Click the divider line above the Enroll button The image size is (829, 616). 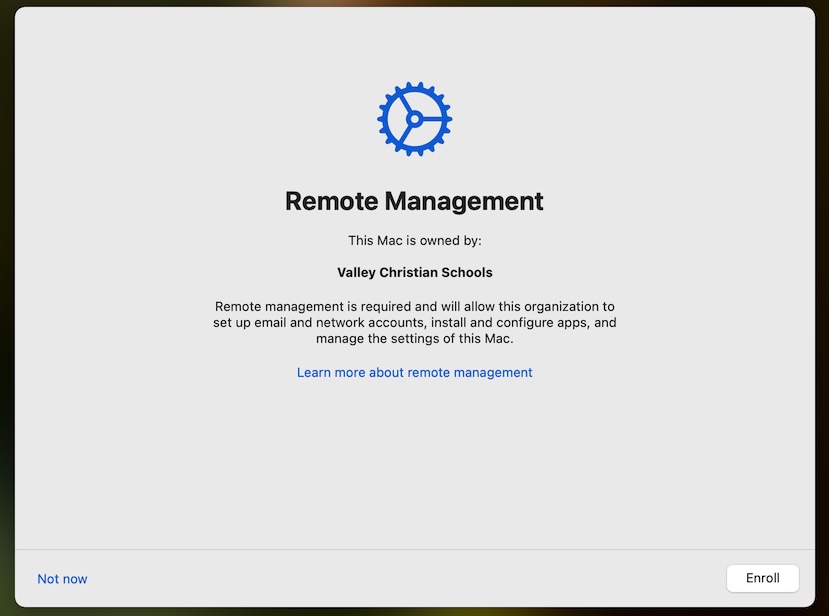(x=414, y=549)
